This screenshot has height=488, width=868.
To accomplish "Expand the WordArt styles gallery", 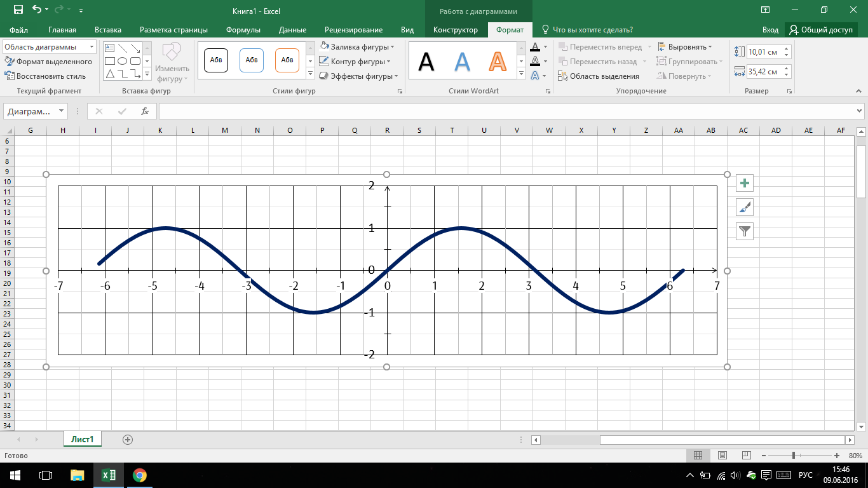I will tap(522, 74).
